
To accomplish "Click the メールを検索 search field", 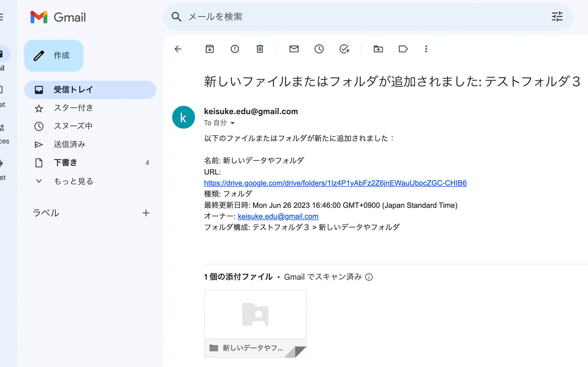I will click(x=363, y=17).
